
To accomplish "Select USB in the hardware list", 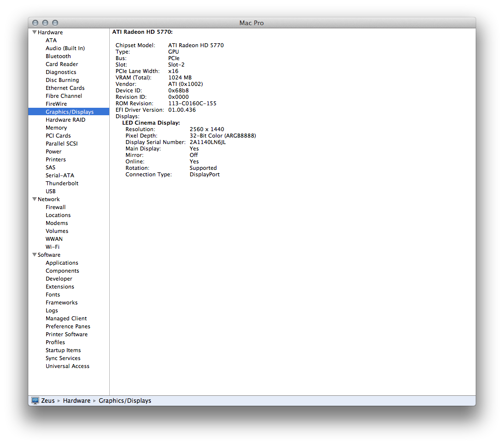I will (x=51, y=191).
